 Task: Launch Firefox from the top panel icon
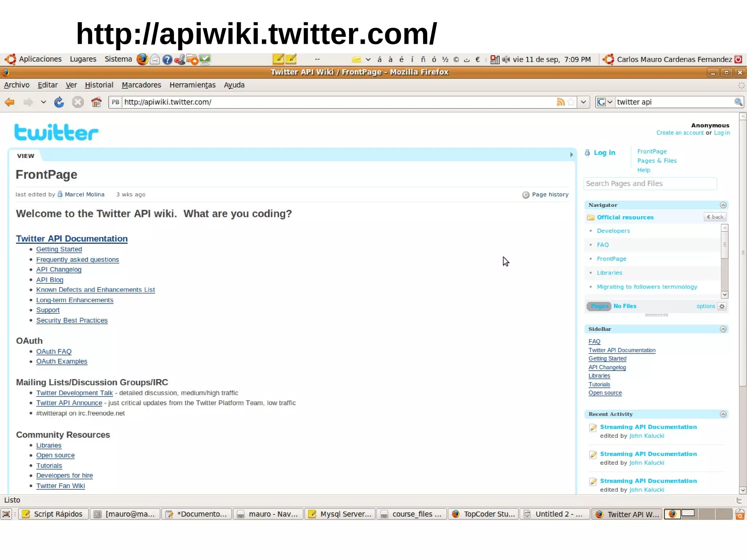(x=142, y=59)
